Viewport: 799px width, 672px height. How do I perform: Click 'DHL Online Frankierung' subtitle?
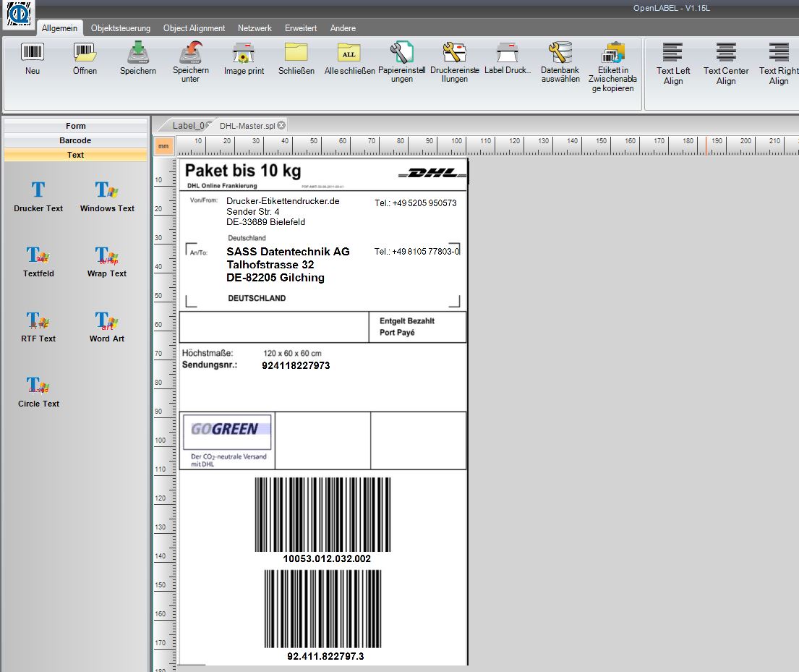point(222,186)
